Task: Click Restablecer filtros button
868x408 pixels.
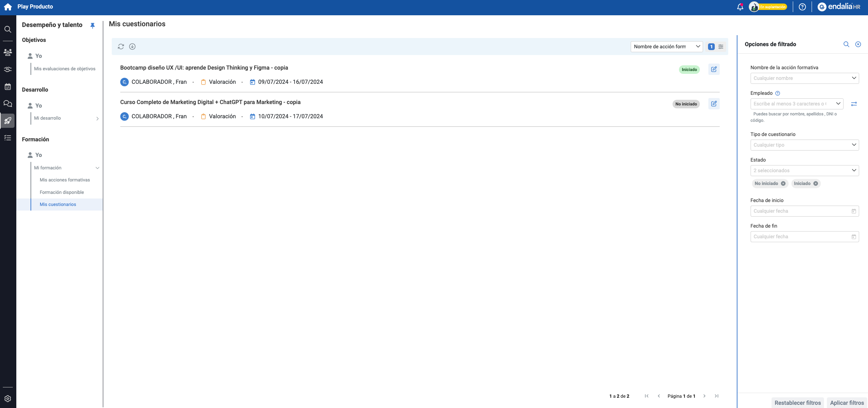Action: click(x=797, y=403)
